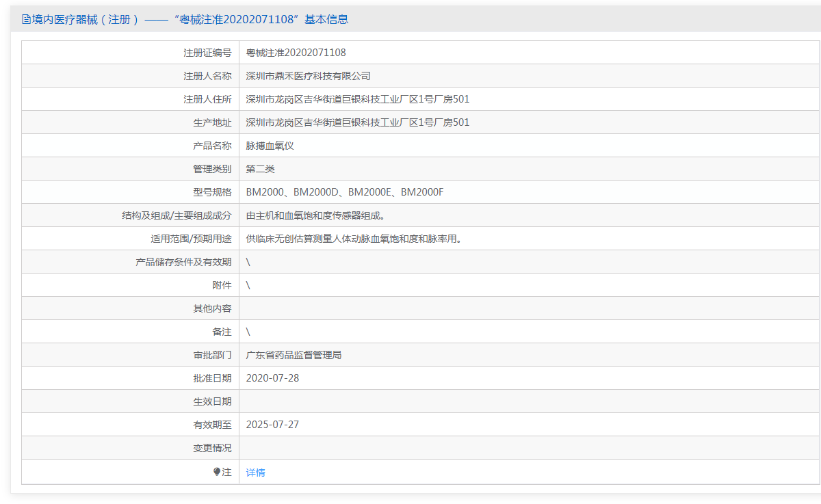Click the 结构及组成/主要组成成分 label
The height and width of the screenshot is (504, 821).
point(177,215)
